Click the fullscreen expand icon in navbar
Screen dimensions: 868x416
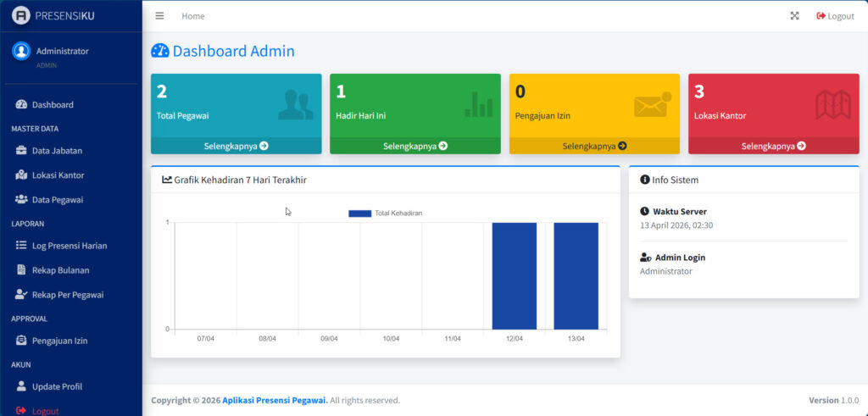click(794, 16)
